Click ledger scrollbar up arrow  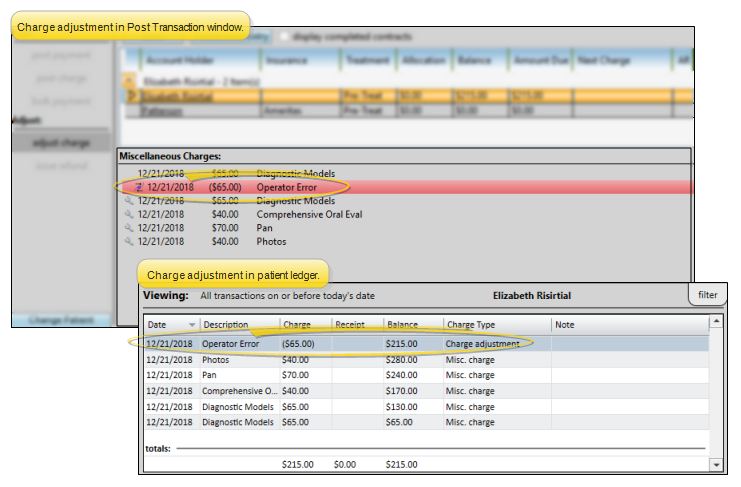click(x=715, y=323)
